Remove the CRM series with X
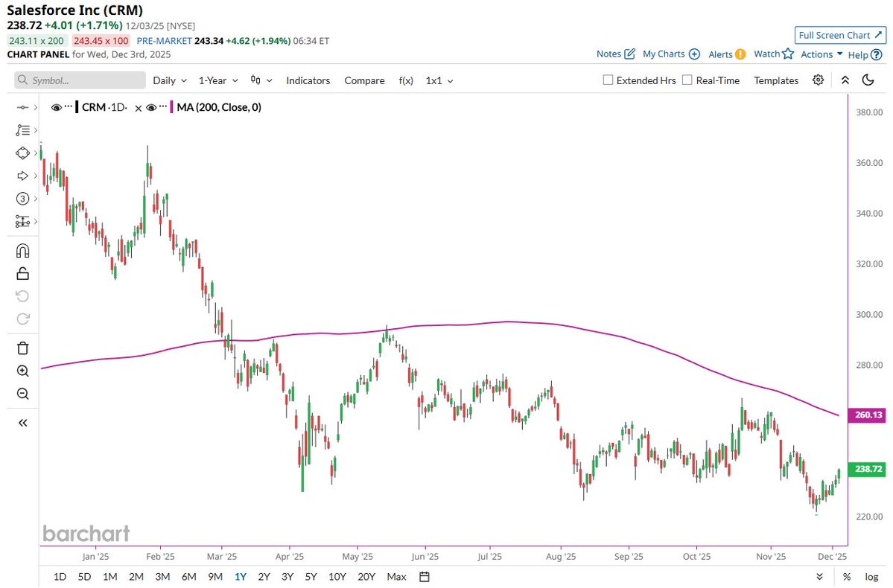This screenshot has height=588, width=893. [x=138, y=108]
